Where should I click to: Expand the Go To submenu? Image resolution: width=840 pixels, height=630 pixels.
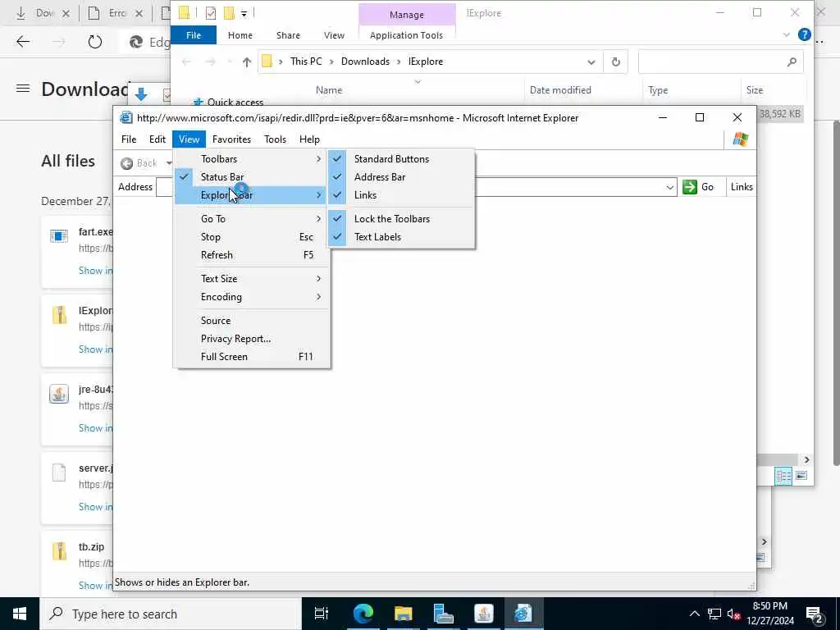(251, 218)
